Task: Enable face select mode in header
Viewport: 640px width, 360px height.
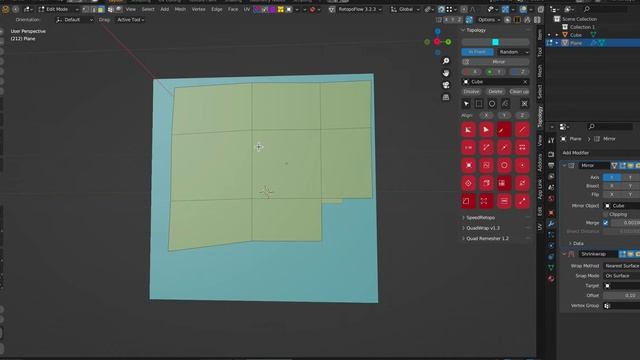Action: click(100, 9)
